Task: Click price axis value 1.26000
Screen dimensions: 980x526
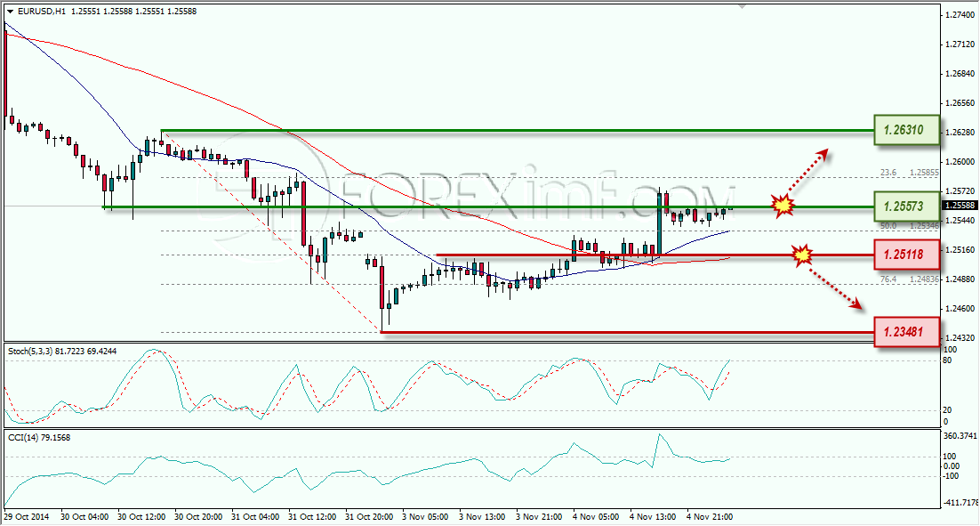Action: tap(960, 161)
